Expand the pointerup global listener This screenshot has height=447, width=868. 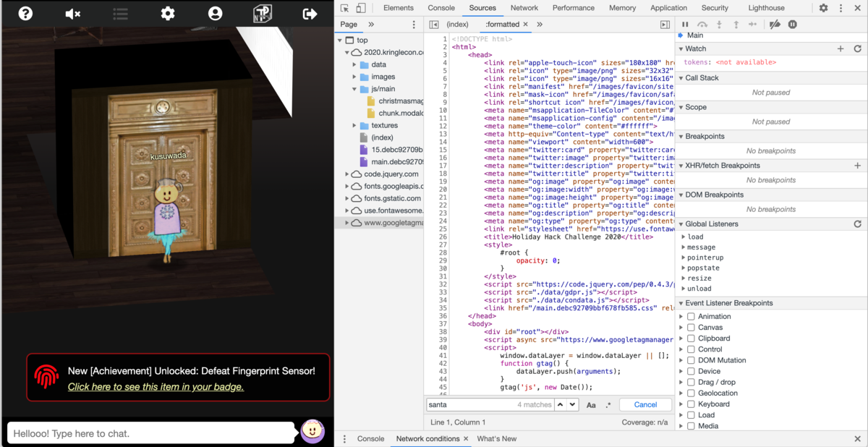point(684,257)
